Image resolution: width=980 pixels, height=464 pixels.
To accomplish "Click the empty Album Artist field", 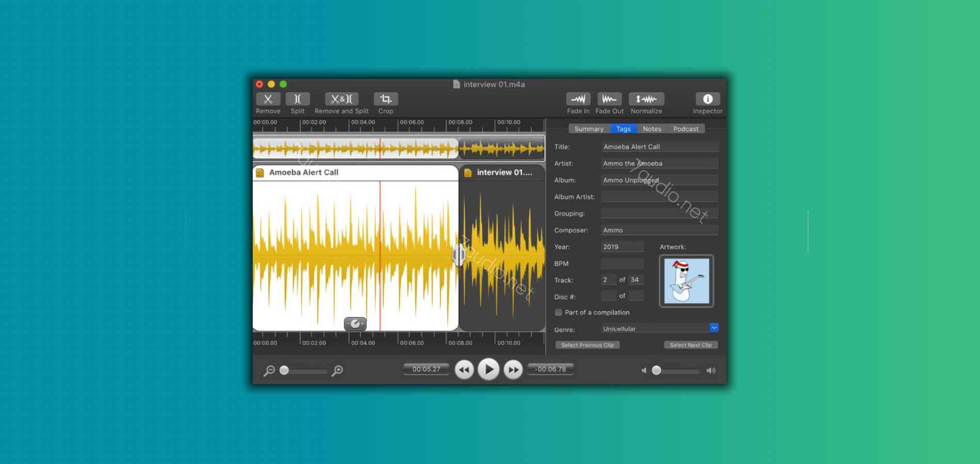I will tap(660, 196).
